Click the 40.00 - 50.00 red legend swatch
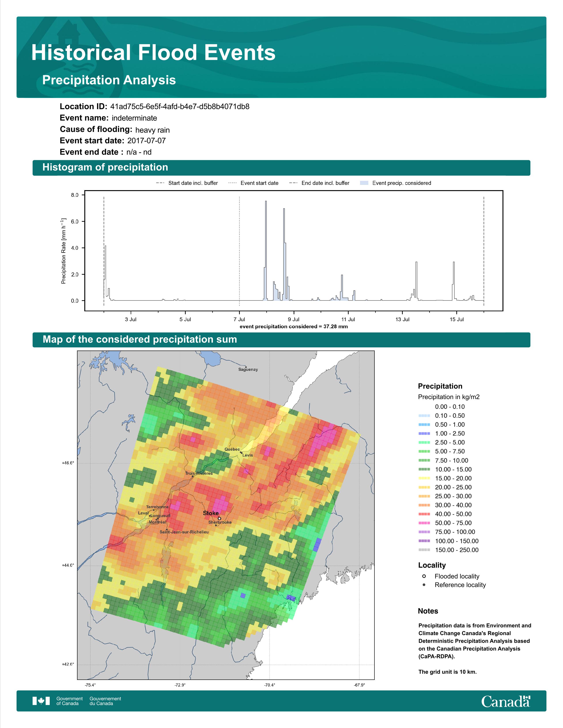This screenshot has width=563, height=728. pyautogui.click(x=424, y=514)
